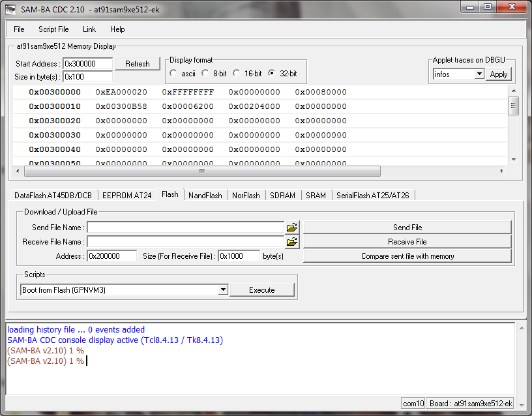
Task: Focus the Start Address input field
Action: (x=87, y=64)
